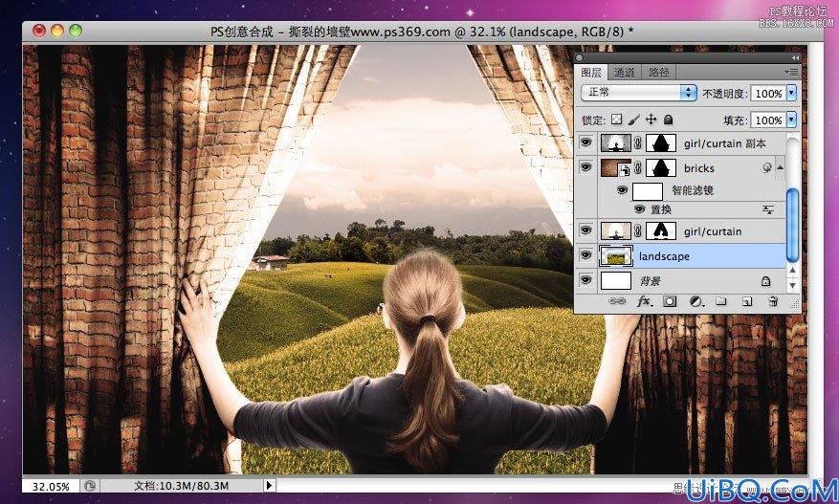
Task: Switch to the 图层 tab
Action: [x=591, y=73]
